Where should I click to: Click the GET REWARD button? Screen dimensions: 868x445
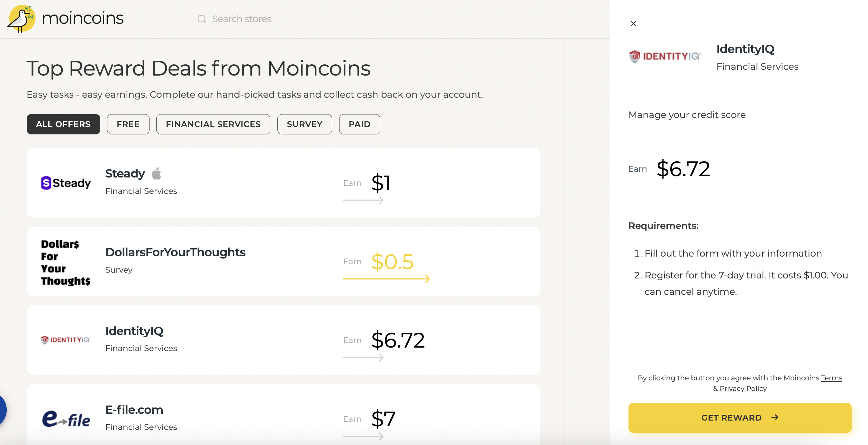point(740,417)
